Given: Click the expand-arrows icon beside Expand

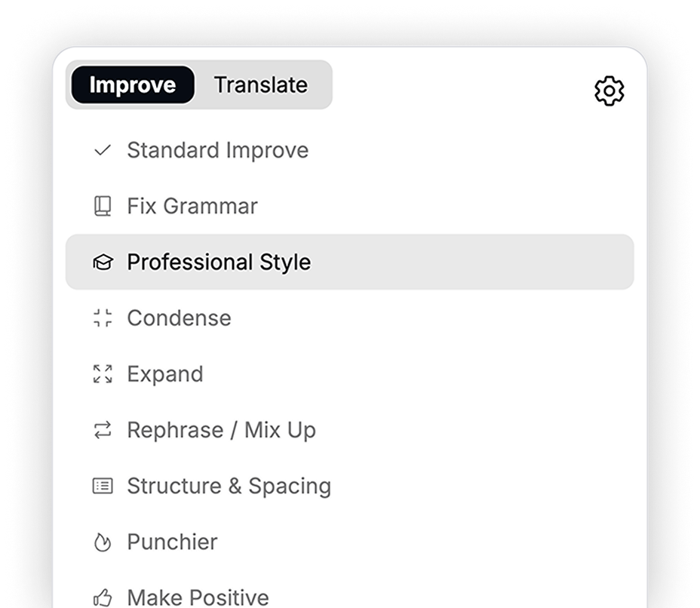Looking at the screenshot, I should pyautogui.click(x=103, y=373).
